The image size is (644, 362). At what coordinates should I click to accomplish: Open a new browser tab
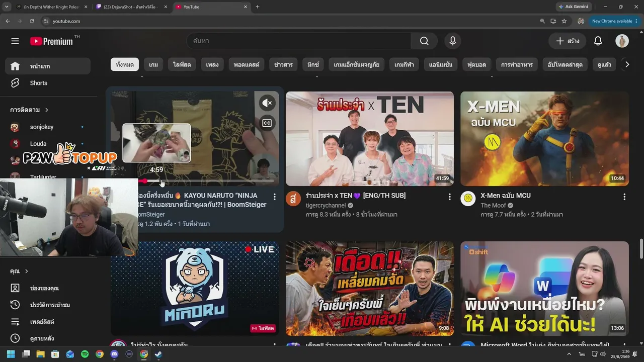[x=258, y=7]
